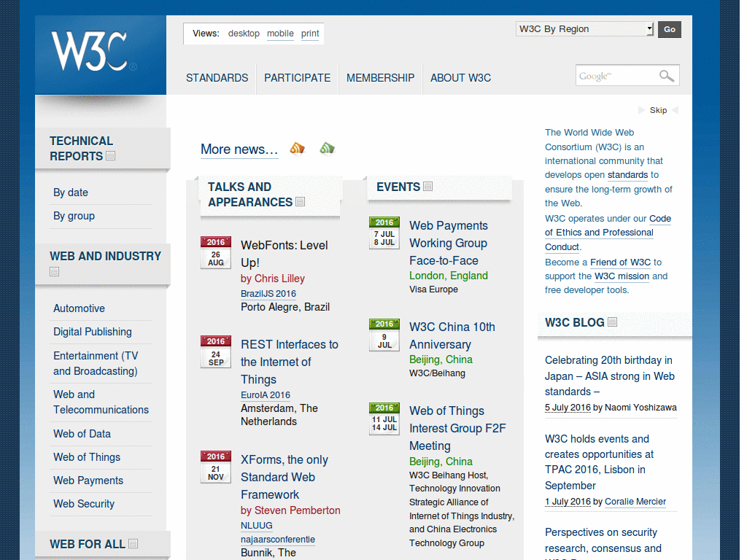Open W3C holds events at TPAC 2016 post
The image size is (747, 560).
(600, 462)
